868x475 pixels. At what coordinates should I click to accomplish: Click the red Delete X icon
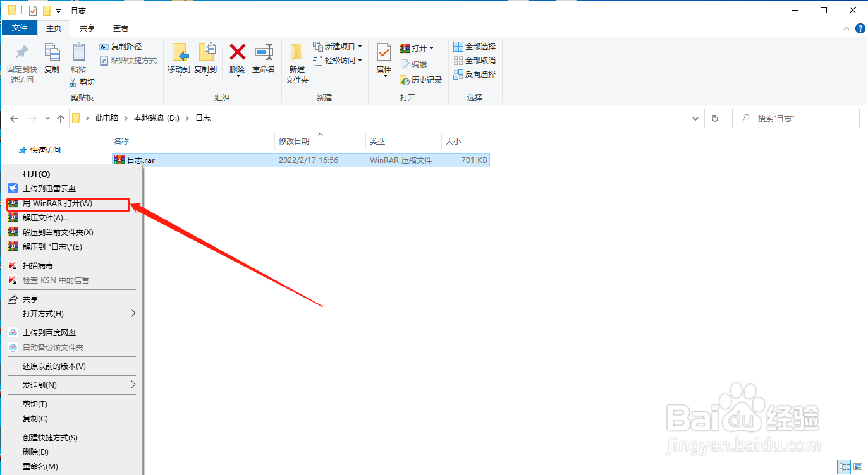click(237, 52)
